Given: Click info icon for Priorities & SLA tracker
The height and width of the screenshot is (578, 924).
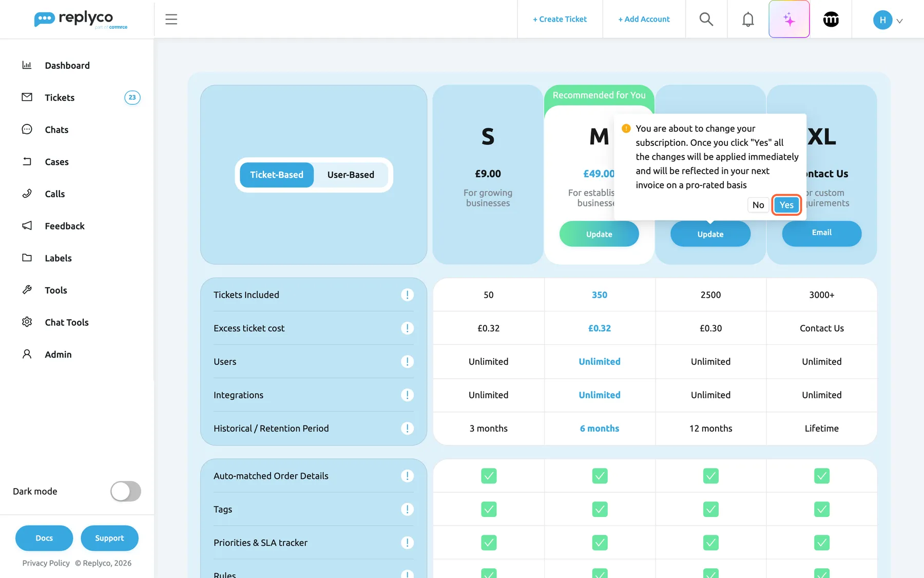Looking at the screenshot, I should click(407, 543).
